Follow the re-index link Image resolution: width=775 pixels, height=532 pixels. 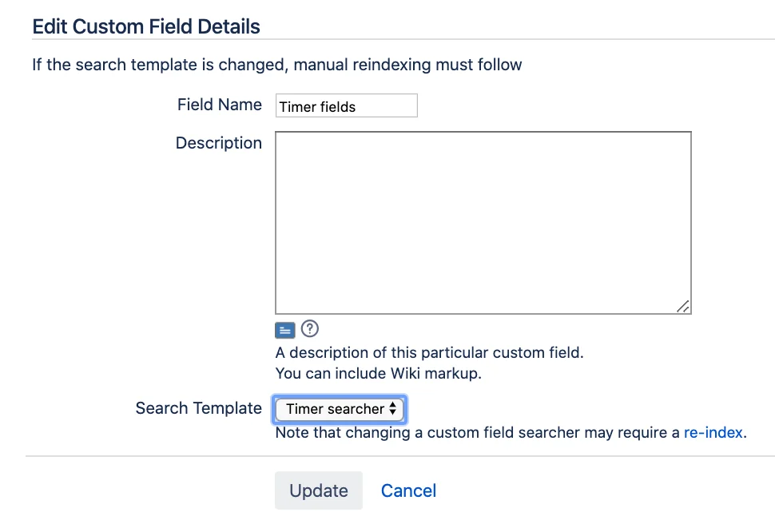(713, 433)
